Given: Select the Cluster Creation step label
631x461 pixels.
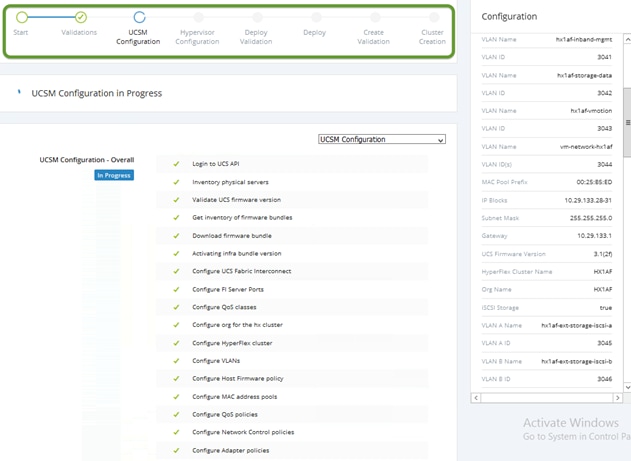Looking at the screenshot, I should pyautogui.click(x=432, y=37).
